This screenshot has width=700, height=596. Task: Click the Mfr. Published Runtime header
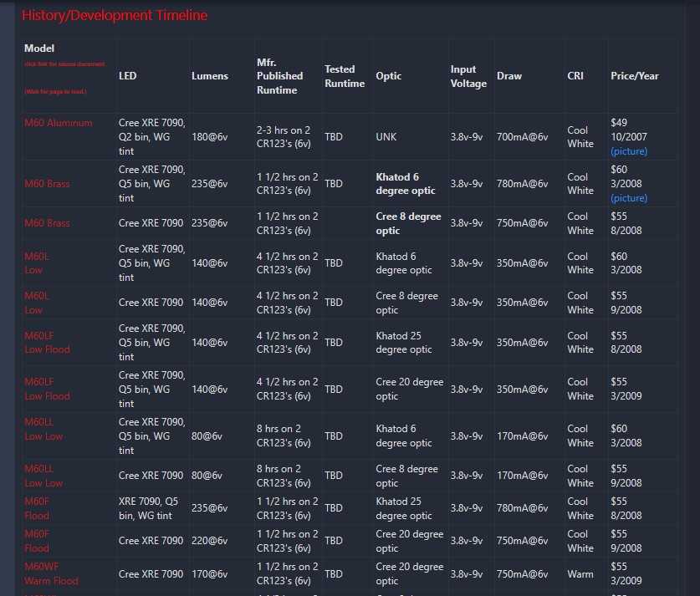click(x=280, y=76)
